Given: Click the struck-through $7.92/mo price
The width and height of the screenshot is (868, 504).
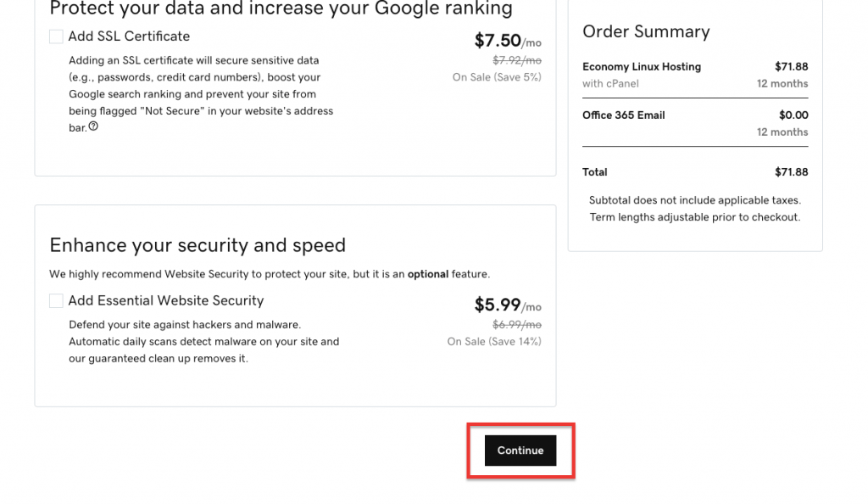Looking at the screenshot, I should tap(517, 59).
